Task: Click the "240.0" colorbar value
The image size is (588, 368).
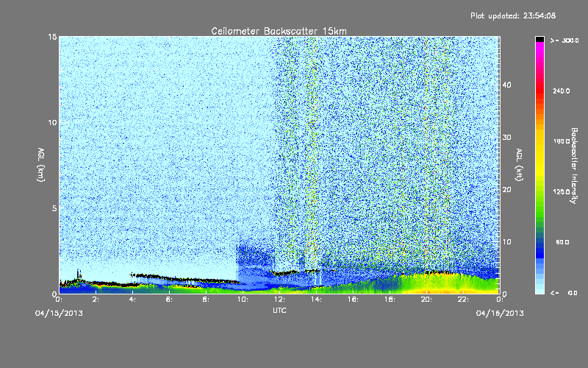Action: click(x=562, y=91)
